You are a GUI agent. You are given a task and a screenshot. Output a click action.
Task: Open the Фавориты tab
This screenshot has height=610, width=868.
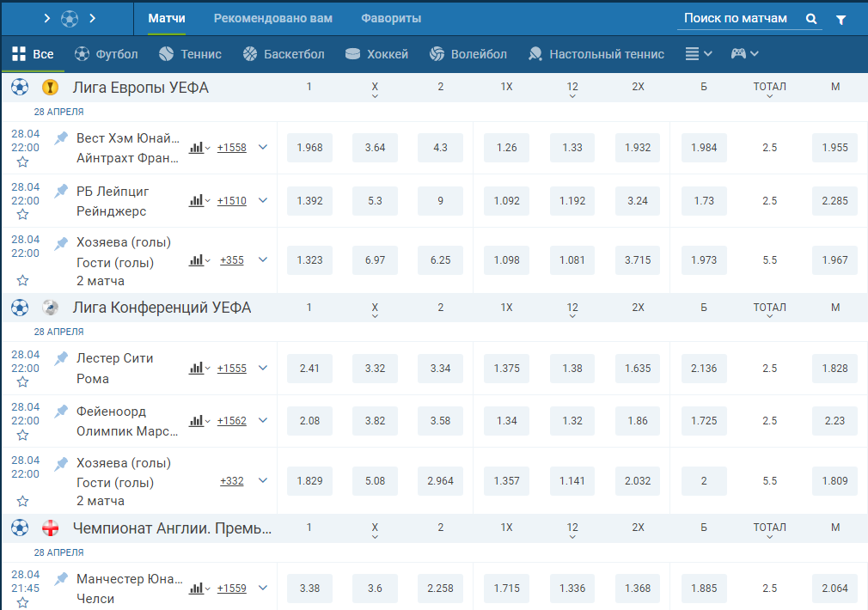point(391,18)
